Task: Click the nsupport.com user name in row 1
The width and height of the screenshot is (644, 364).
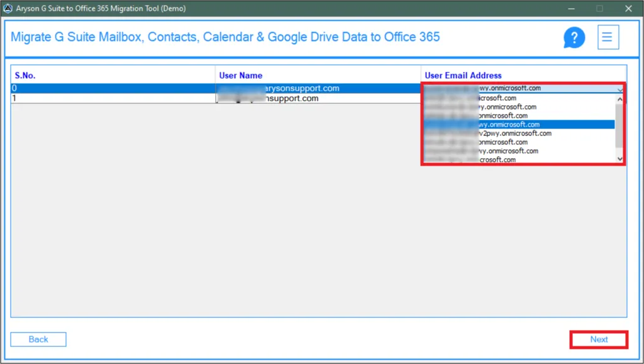Action: [318, 98]
